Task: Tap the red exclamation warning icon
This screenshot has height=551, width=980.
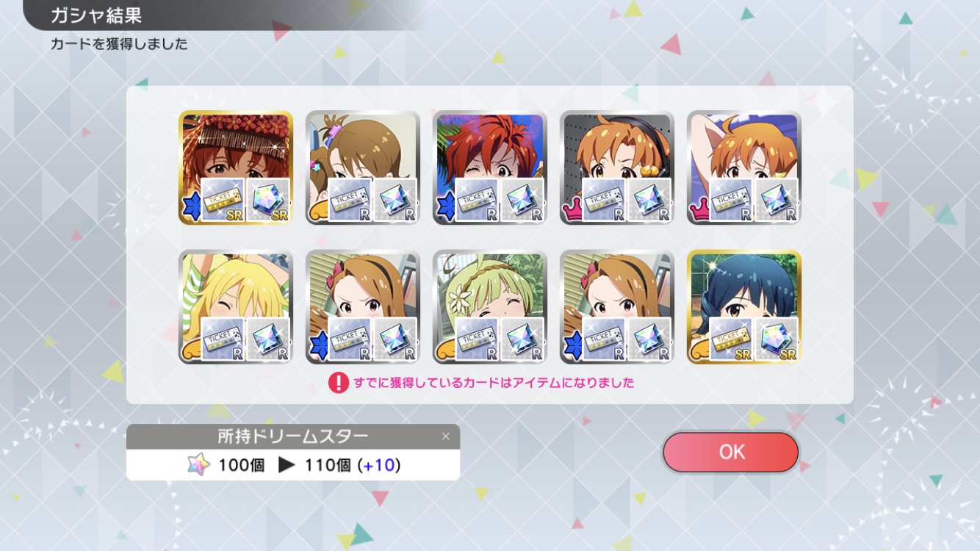Action: point(338,383)
